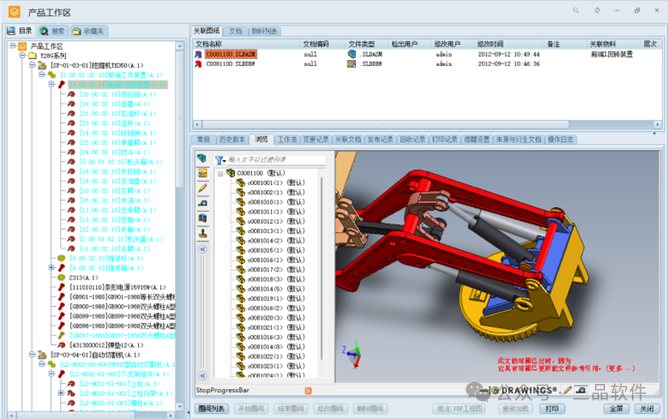Viewport: 668px width, 419px height.
Task: Open the 物料列表 tab
Action: 265,31
